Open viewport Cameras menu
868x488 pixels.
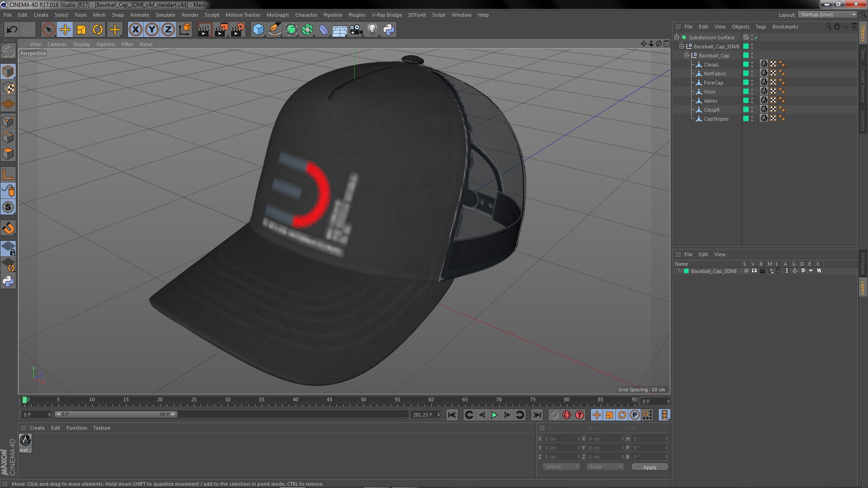pyautogui.click(x=57, y=44)
